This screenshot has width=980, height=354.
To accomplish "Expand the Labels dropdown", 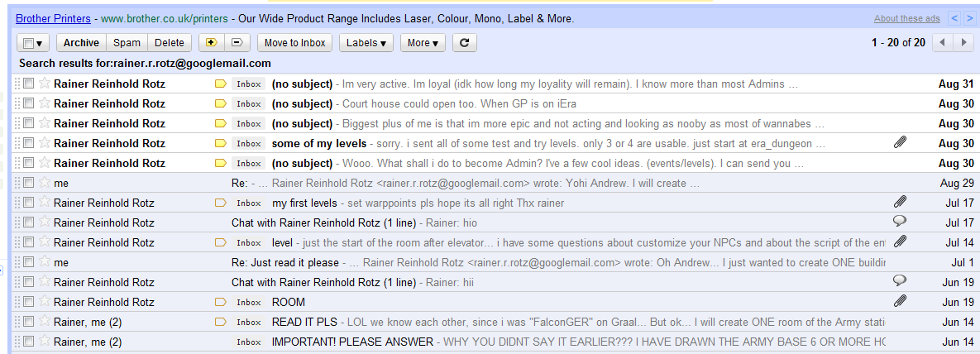I will tap(366, 43).
